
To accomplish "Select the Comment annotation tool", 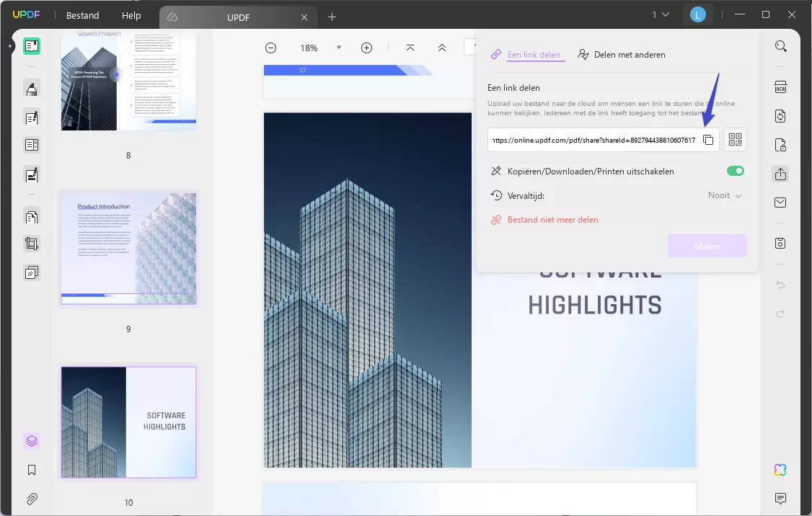I will [x=32, y=88].
